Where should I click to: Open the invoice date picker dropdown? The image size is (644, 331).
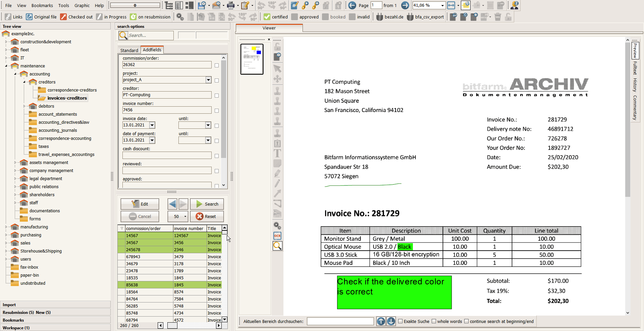(152, 125)
